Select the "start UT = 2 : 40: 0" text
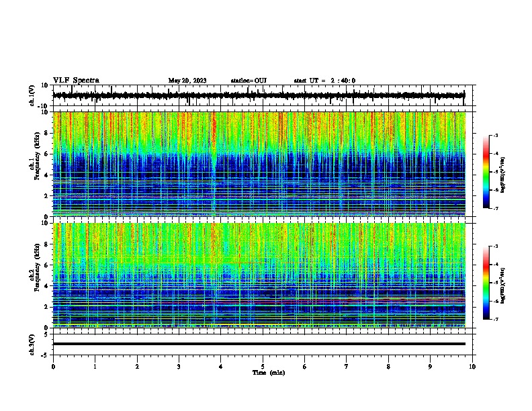Viewport: 532px width, 411px height. point(324,81)
